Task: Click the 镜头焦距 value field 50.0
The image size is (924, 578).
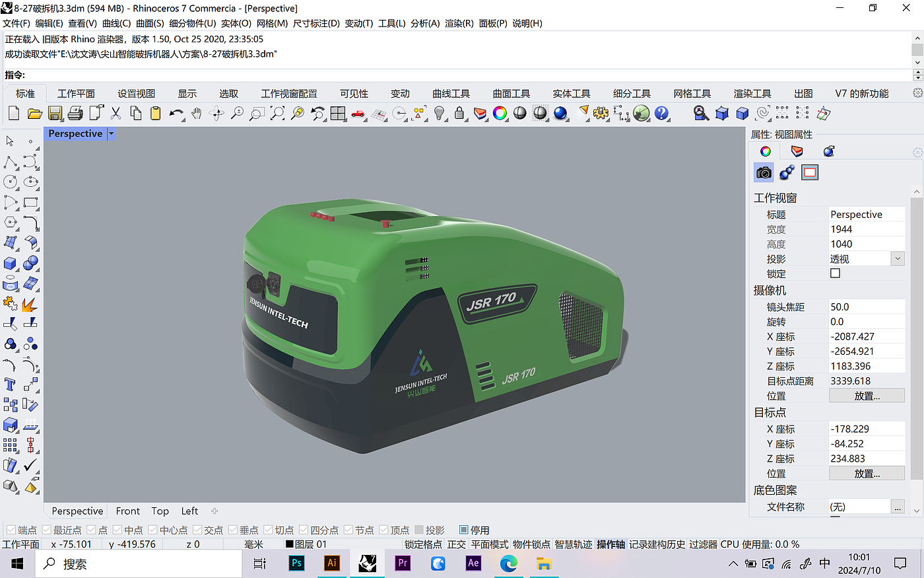Action: click(x=867, y=307)
